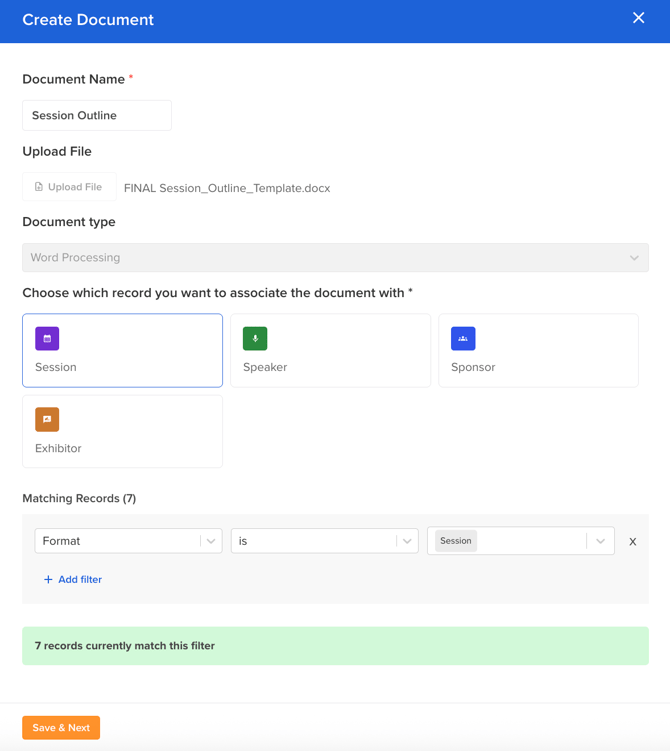The image size is (670, 751).
Task: Select the Sponsor record card
Action: coord(538,351)
